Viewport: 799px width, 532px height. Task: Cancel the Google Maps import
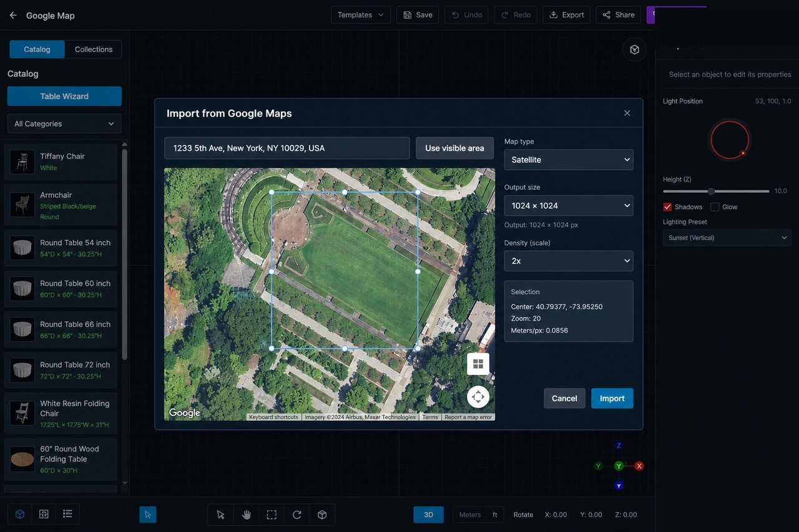tap(564, 399)
